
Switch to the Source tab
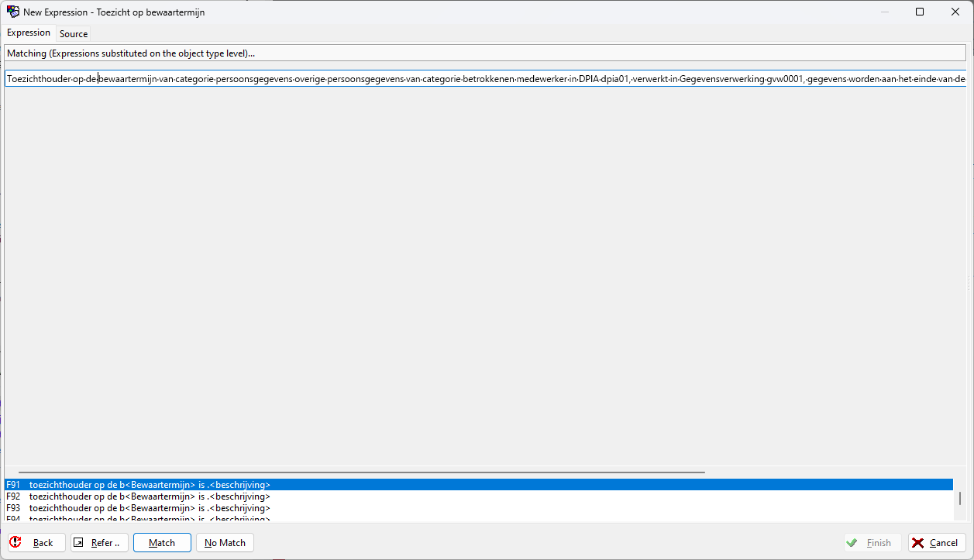coord(74,33)
